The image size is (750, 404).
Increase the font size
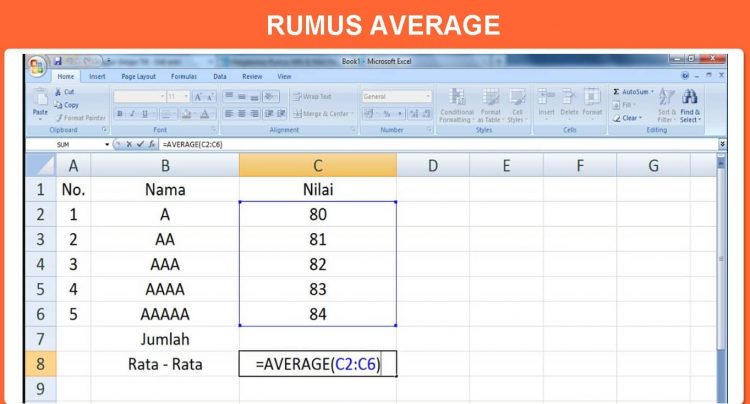pos(198,97)
